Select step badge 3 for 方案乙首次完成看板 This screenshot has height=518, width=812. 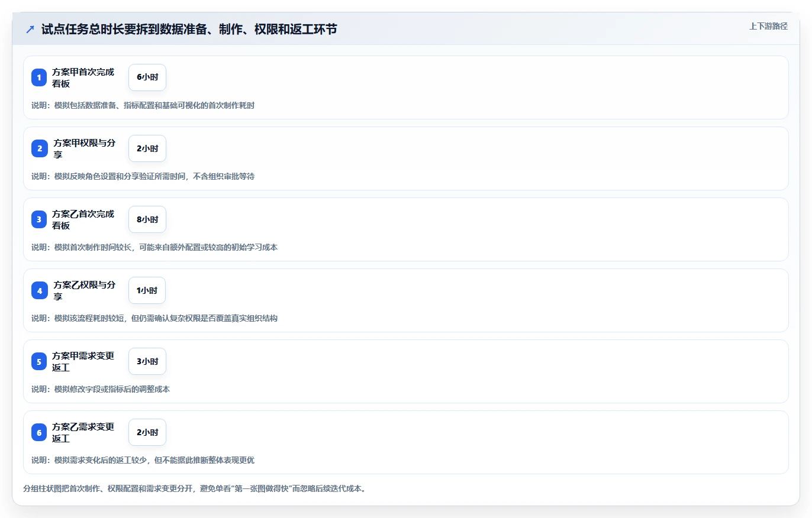point(39,219)
